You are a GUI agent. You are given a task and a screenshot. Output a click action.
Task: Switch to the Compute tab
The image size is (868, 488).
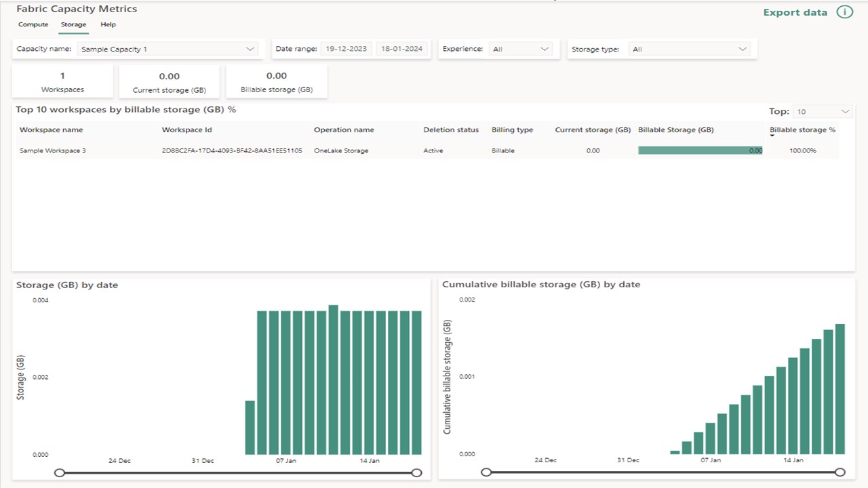click(33, 24)
